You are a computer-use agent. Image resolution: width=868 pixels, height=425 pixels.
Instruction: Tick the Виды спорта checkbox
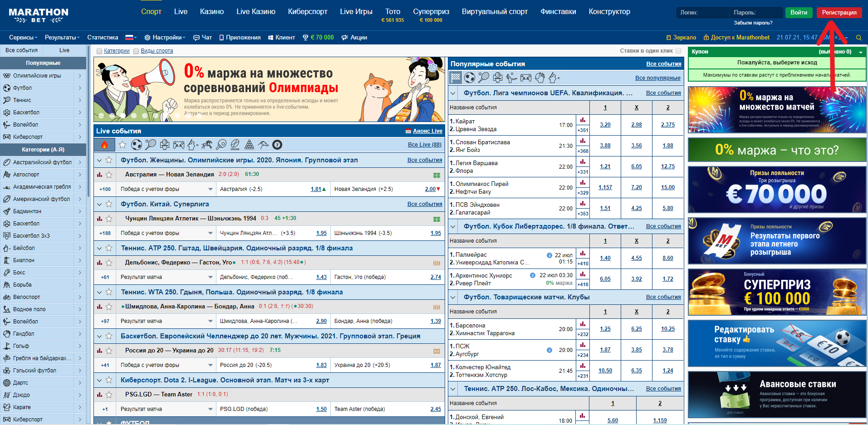(136, 51)
